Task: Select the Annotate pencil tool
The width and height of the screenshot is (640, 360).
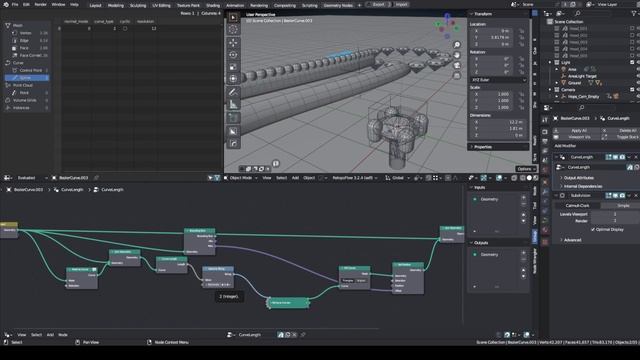Action: pos(233,92)
